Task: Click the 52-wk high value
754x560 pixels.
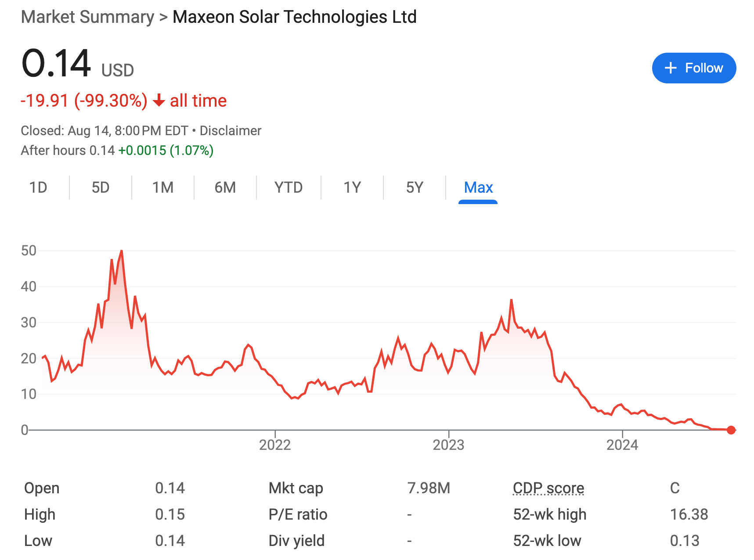Action: (x=690, y=514)
